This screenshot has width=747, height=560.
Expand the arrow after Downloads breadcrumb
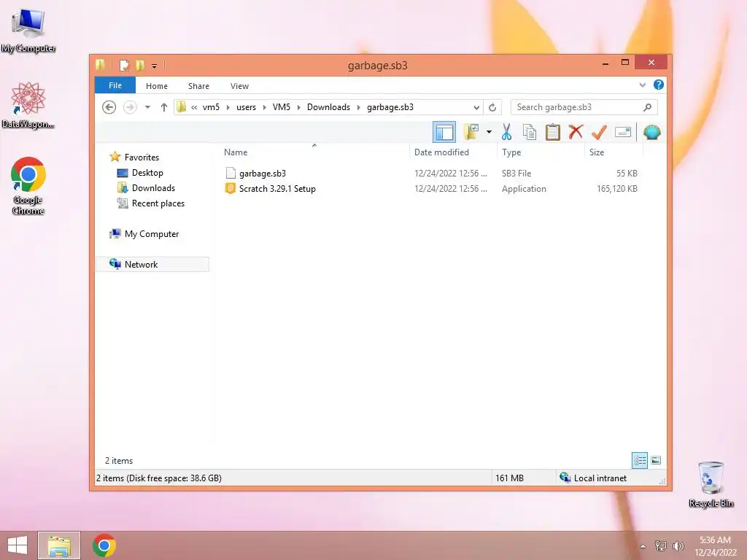click(359, 107)
